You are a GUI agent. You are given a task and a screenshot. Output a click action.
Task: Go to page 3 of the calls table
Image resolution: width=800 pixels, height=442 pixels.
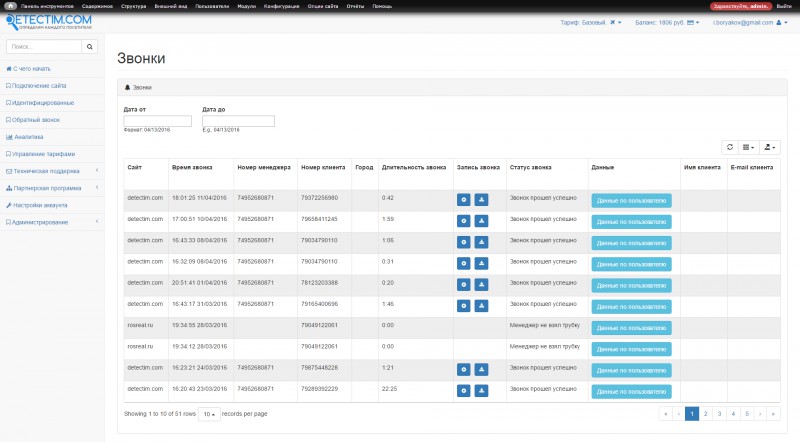719,413
